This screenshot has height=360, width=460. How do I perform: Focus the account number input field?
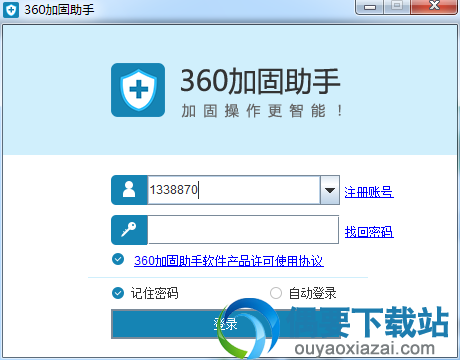(234, 190)
